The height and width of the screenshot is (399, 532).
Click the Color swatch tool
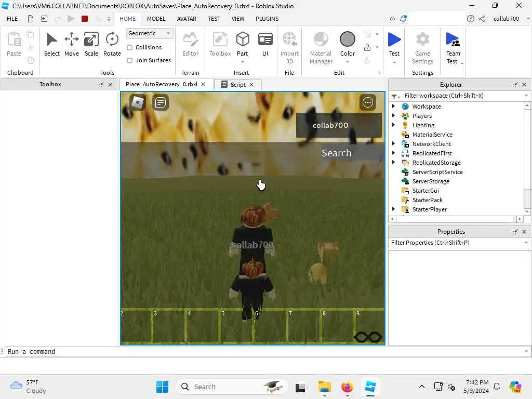348,44
